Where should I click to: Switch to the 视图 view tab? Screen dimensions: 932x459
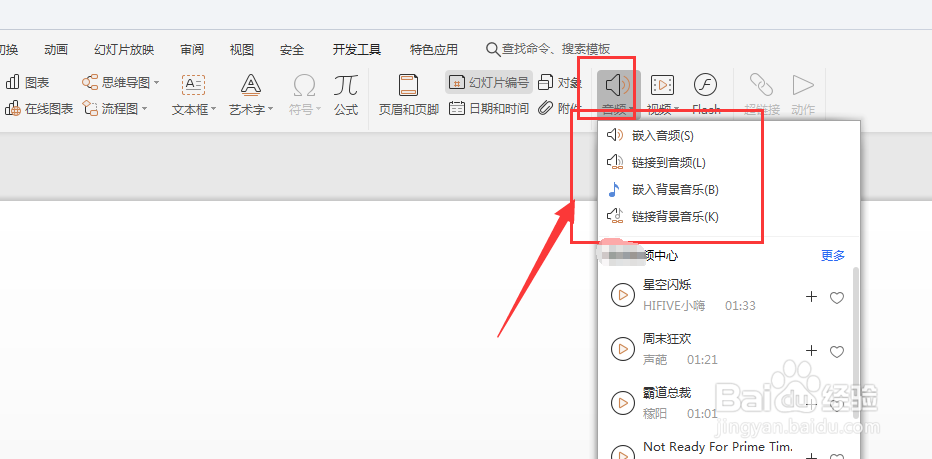pos(242,50)
